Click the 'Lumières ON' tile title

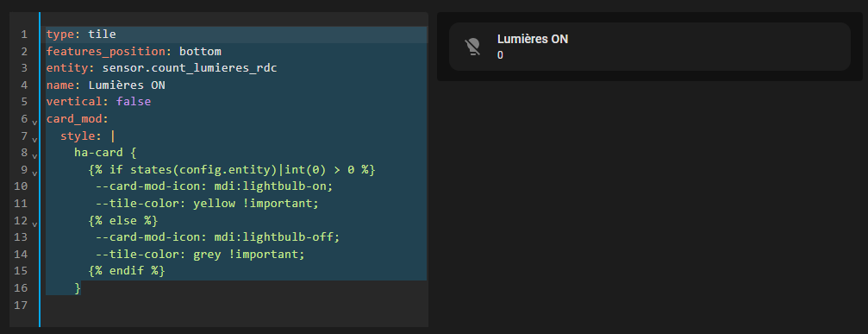coord(533,39)
